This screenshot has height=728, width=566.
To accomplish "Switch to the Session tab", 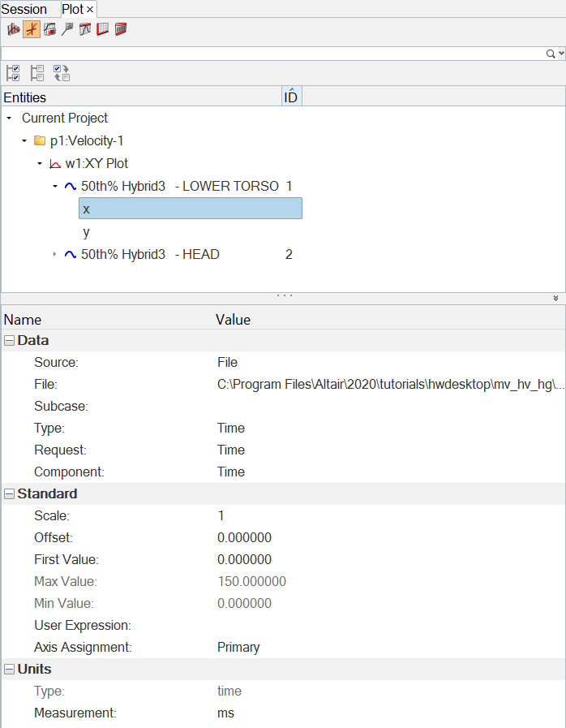I will (24, 9).
